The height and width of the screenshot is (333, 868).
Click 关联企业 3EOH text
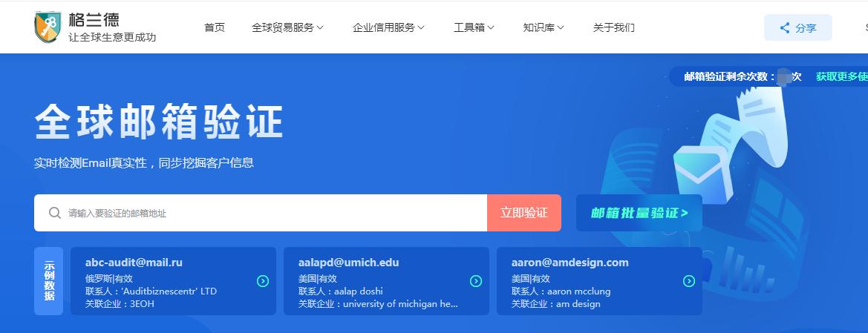(120, 303)
